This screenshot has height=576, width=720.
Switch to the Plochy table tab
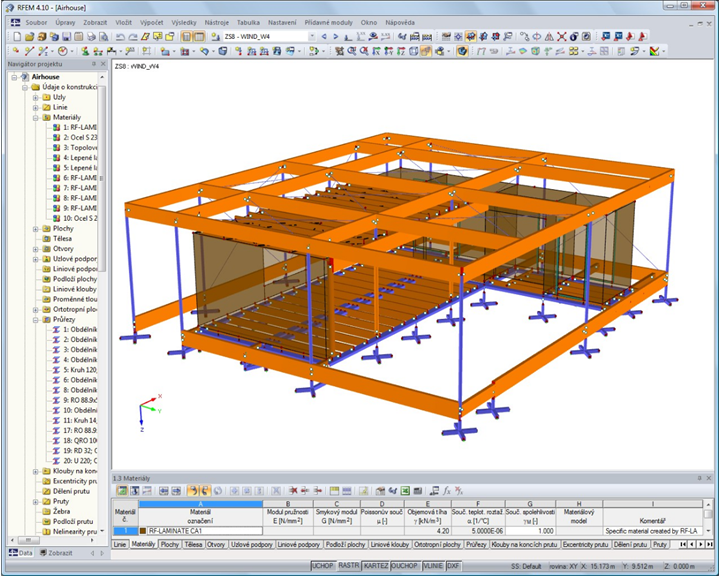pos(169,544)
